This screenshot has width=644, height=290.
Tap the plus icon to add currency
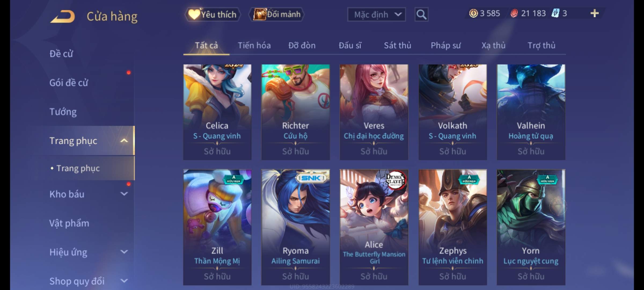click(x=595, y=13)
